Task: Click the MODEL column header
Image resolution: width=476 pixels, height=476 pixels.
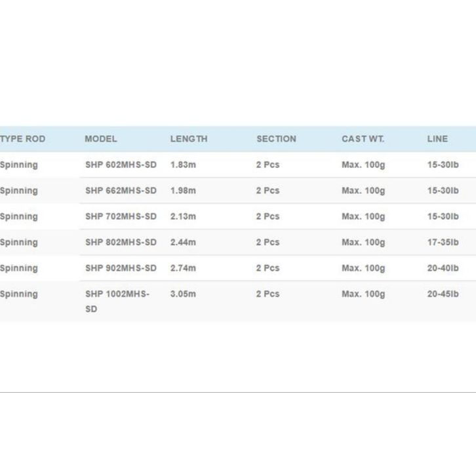Action: point(101,139)
